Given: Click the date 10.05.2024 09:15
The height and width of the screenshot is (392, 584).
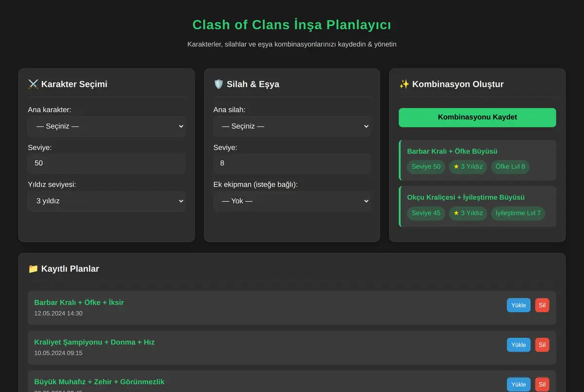Looking at the screenshot, I should coord(58,353).
